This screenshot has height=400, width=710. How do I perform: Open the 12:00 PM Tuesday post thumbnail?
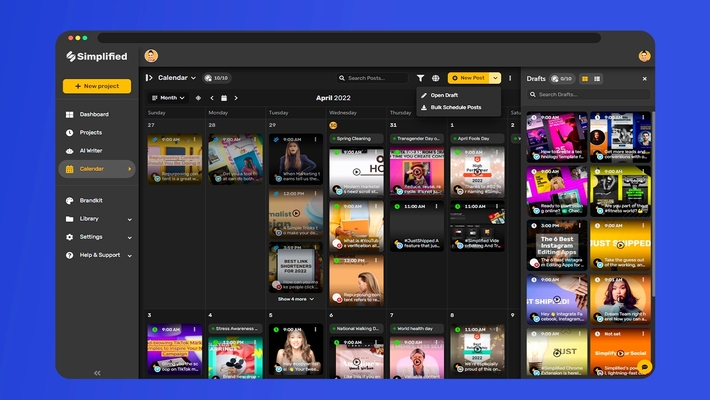(296, 213)
